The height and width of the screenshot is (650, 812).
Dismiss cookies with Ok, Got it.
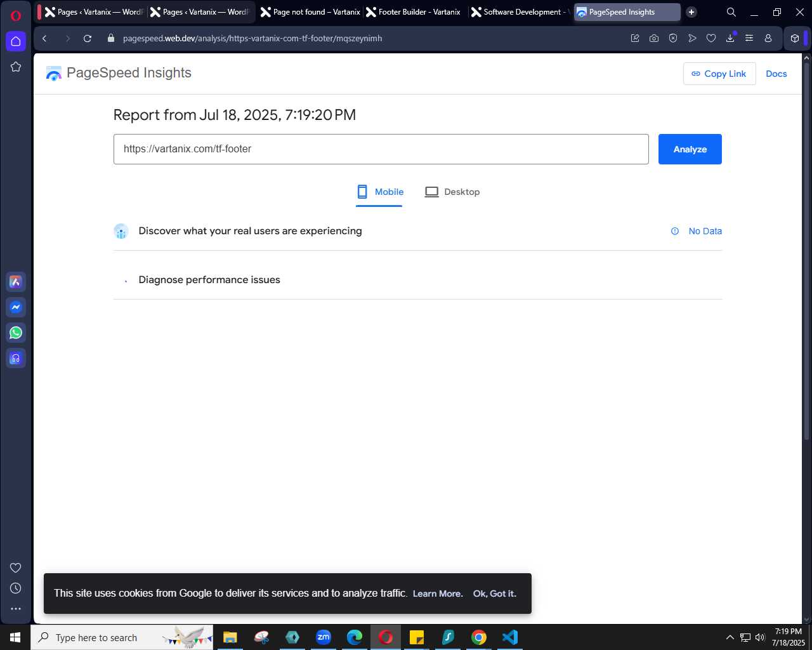pyautogui.click(x=495, y=594)
